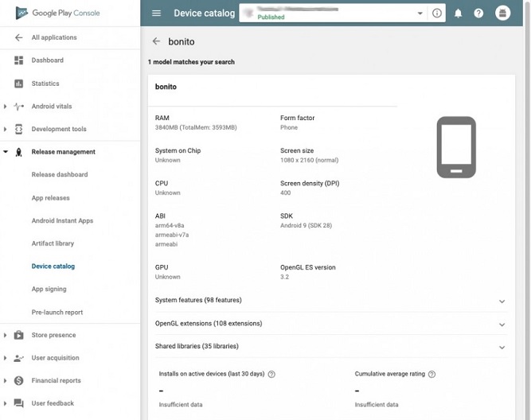The height and width of the screenshot is (420, 531).
Task: Click help icon next to Installs on active devices
Action: click(x=272, y=374)
